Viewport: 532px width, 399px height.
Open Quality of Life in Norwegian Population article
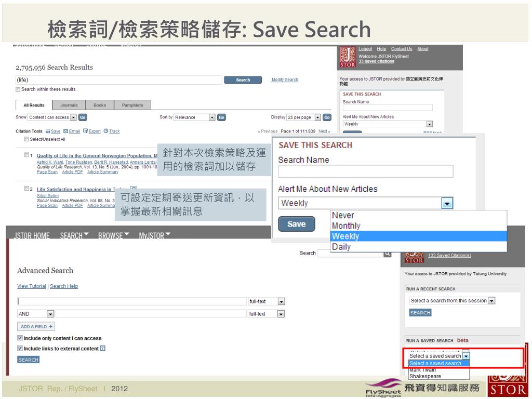point(97,156)
